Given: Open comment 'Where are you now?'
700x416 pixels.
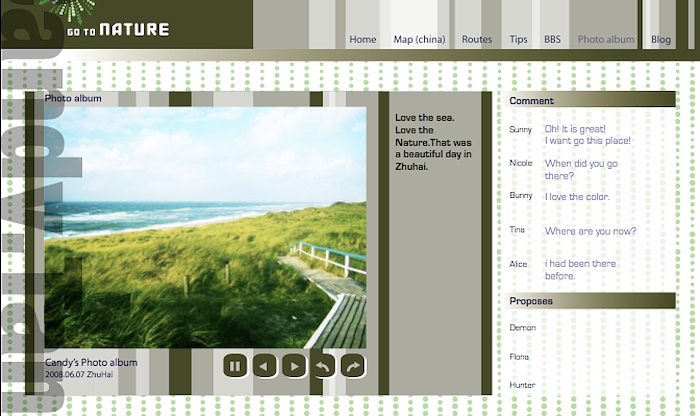Looking at the screenshot, I should pos(590,231).
